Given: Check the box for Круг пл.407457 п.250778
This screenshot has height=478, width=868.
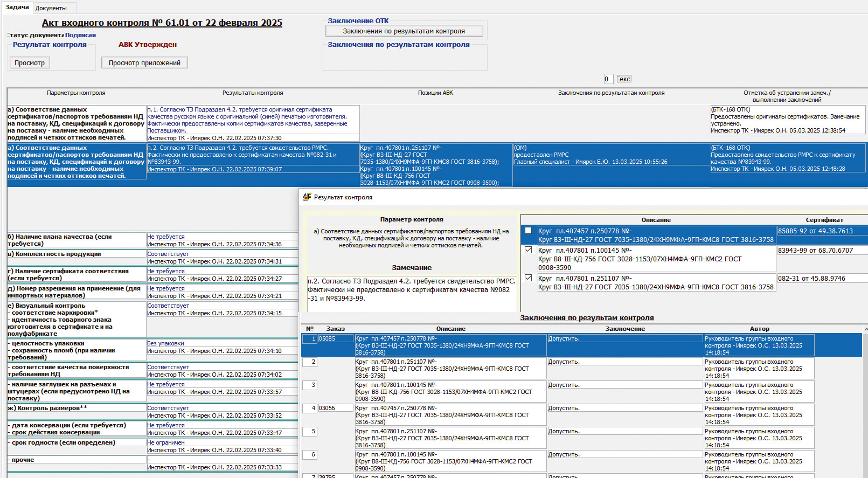Looking at the screenshot, I should (528, 231).
